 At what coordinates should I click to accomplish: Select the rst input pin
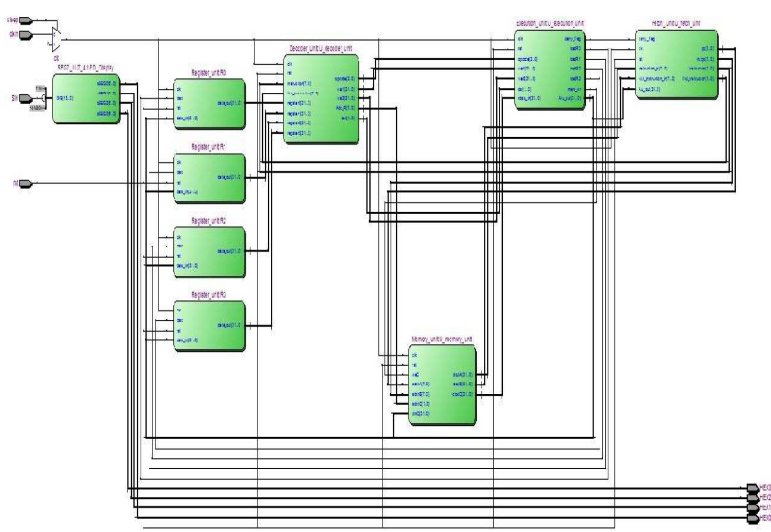[x=25, y=183]
